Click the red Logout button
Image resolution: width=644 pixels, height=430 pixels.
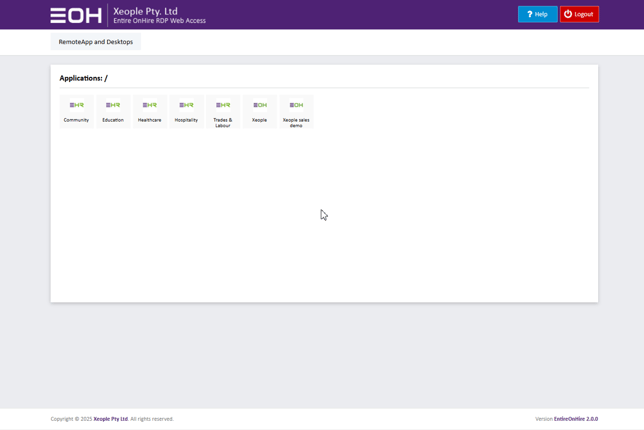(579, 14)
